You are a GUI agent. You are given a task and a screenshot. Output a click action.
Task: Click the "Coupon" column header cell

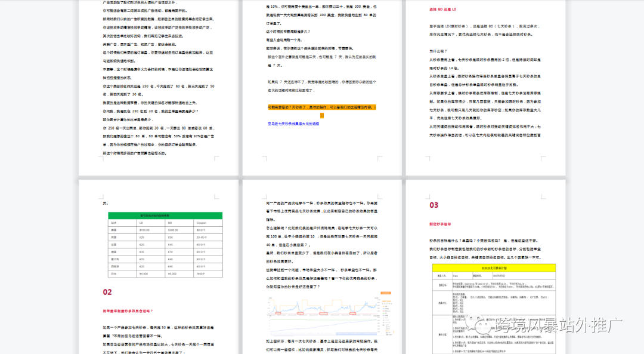[x=208, y=223]
